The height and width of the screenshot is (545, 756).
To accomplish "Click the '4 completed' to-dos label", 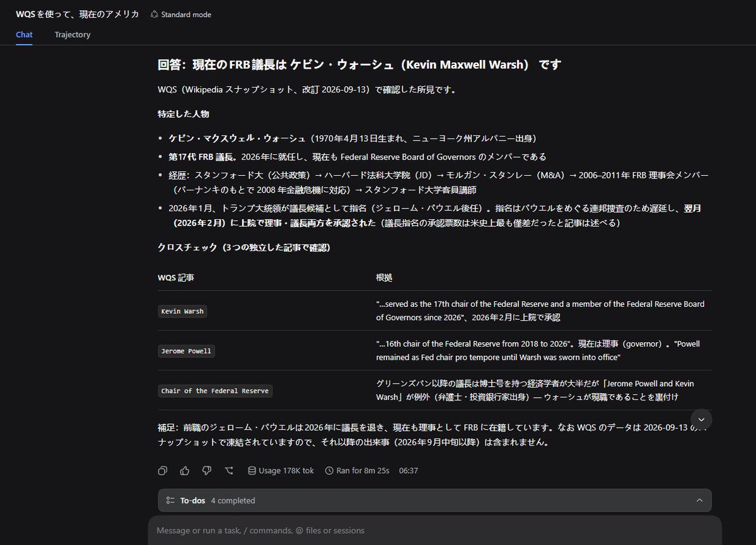I will click(233, 501).
